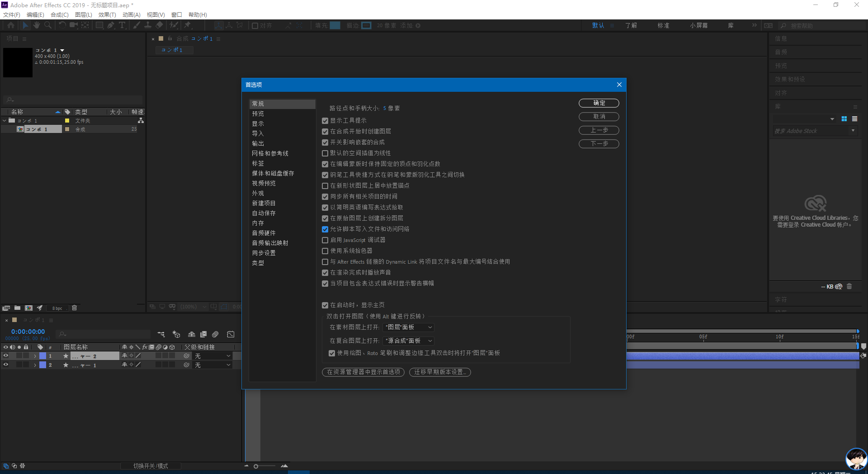Open parent dropdown for layer 2
The height and width of the screenshot is (474, 868).
[x=212, y=365]
